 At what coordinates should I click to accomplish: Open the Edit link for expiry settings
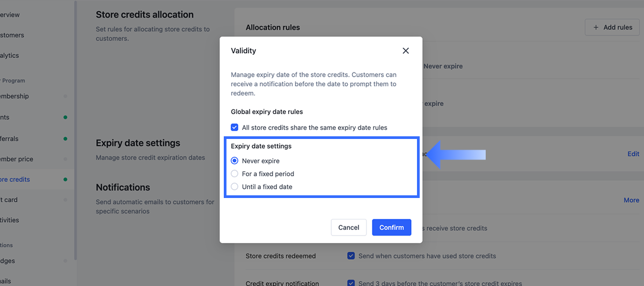coord(633,154)
